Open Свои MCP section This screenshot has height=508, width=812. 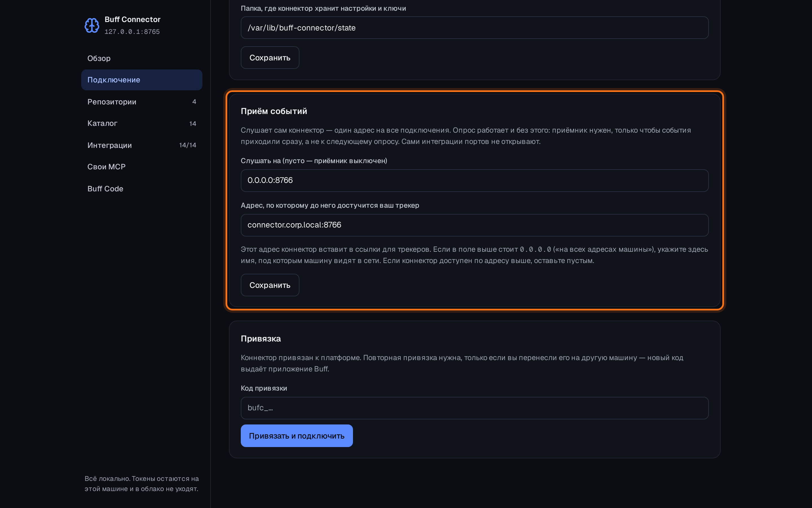pos(142,167)
